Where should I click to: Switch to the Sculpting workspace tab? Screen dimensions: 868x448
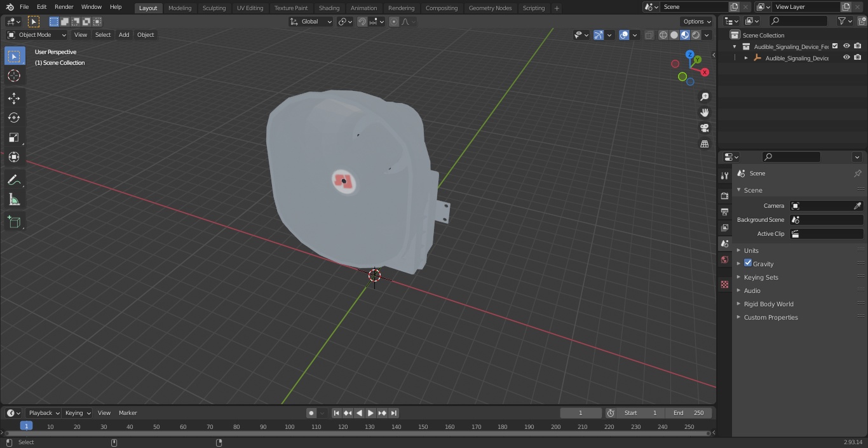[x=214, y=8]
